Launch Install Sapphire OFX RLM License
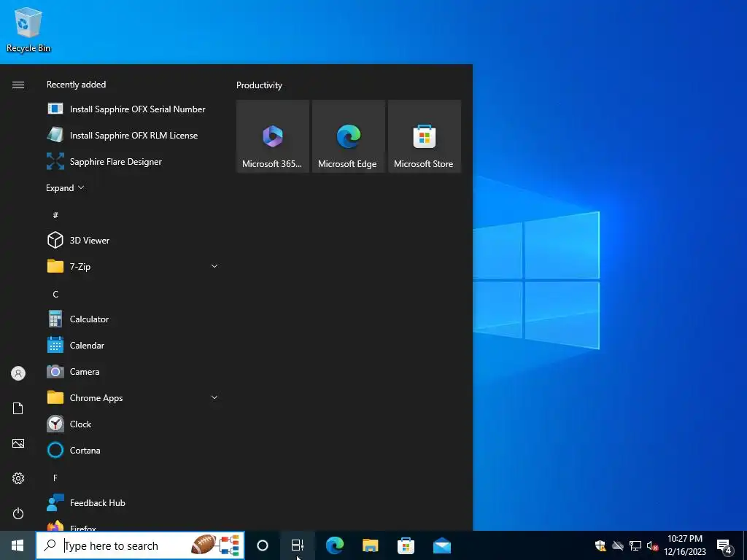This screenshot has height=560, width=747. [132, 135]
